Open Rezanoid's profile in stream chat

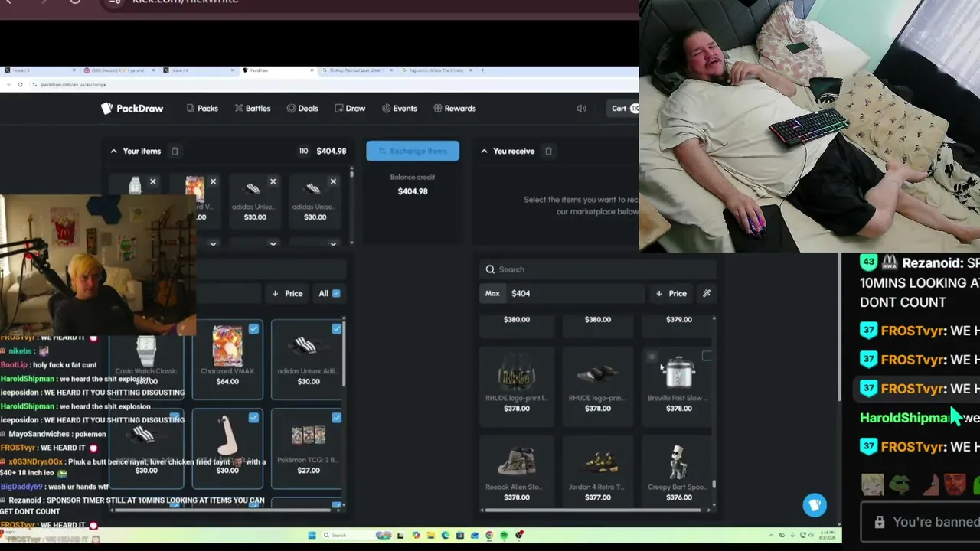[x=933, y=263]
